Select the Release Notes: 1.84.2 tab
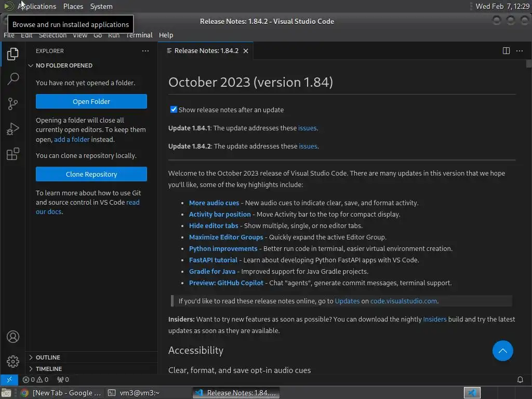The width and height of the screenshot is (532, 399). (x=206, y=51)
